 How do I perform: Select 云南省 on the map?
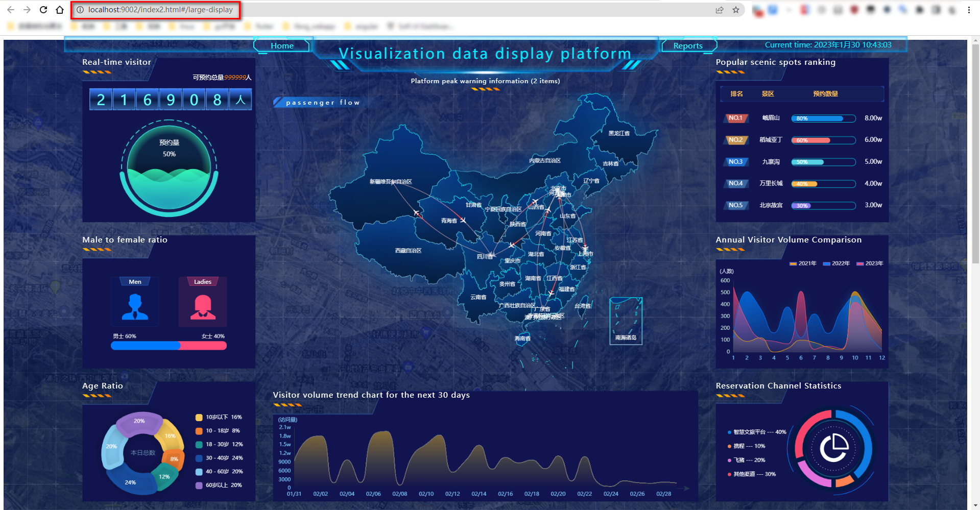coord(478,297)
